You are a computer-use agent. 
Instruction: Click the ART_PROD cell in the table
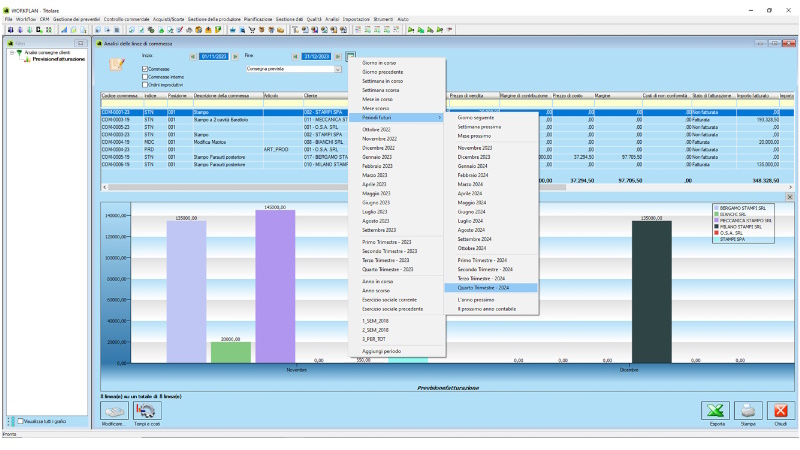pyautogui.click(x=283, y=150)
